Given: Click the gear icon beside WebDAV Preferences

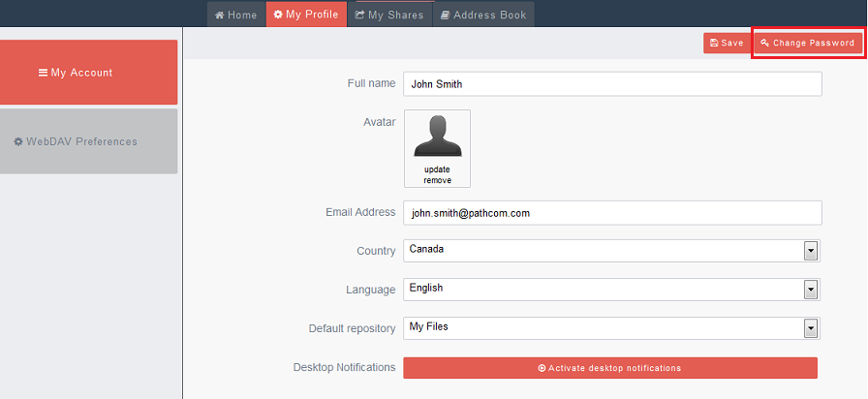Looking at the screenshot, I should (18, 141).
